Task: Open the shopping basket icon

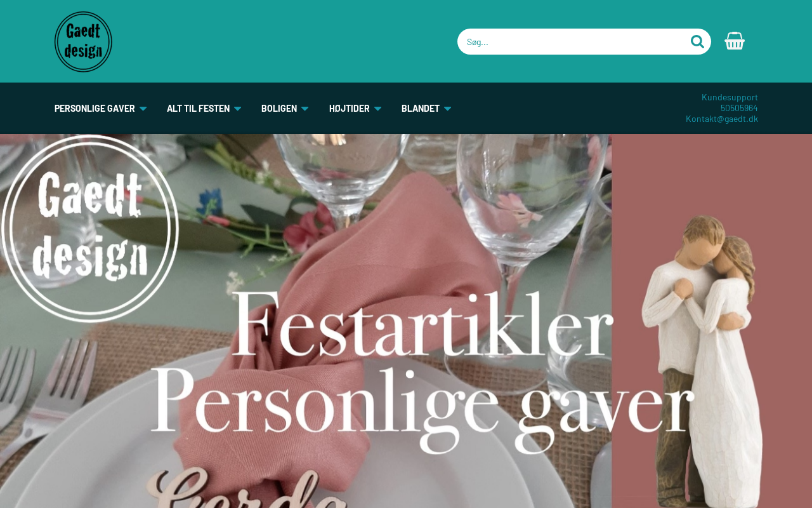Action: (x=735, y=41)
